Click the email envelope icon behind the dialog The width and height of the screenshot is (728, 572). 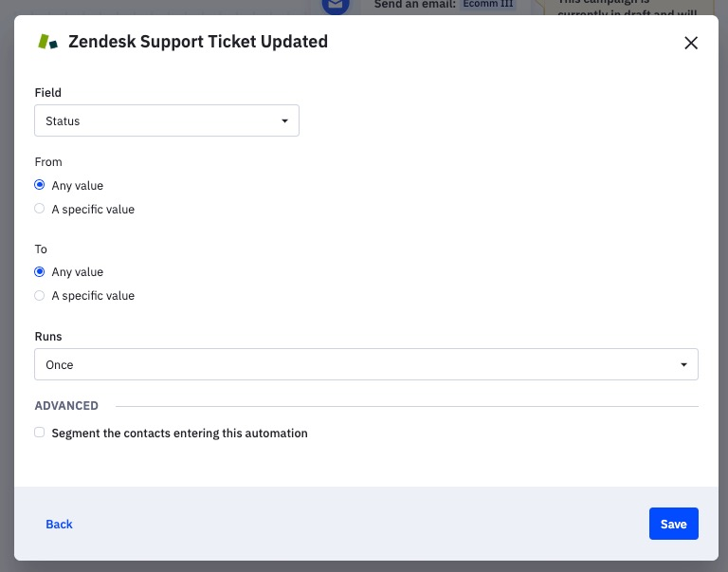(x=334, y=6)
